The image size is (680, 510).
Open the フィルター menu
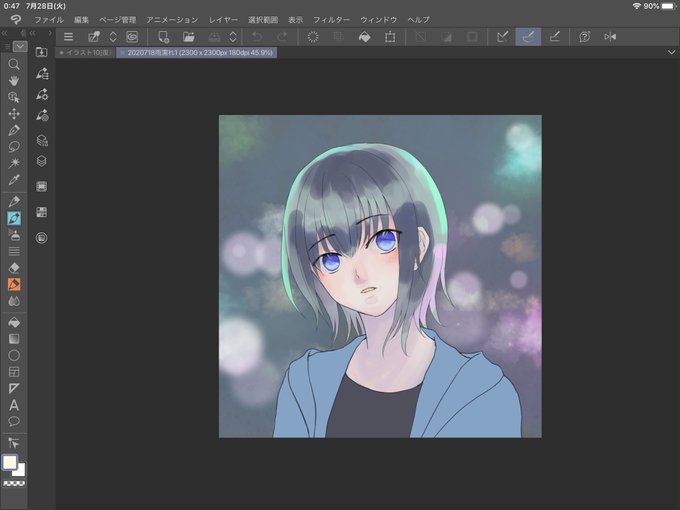click(x=331, y=20)
